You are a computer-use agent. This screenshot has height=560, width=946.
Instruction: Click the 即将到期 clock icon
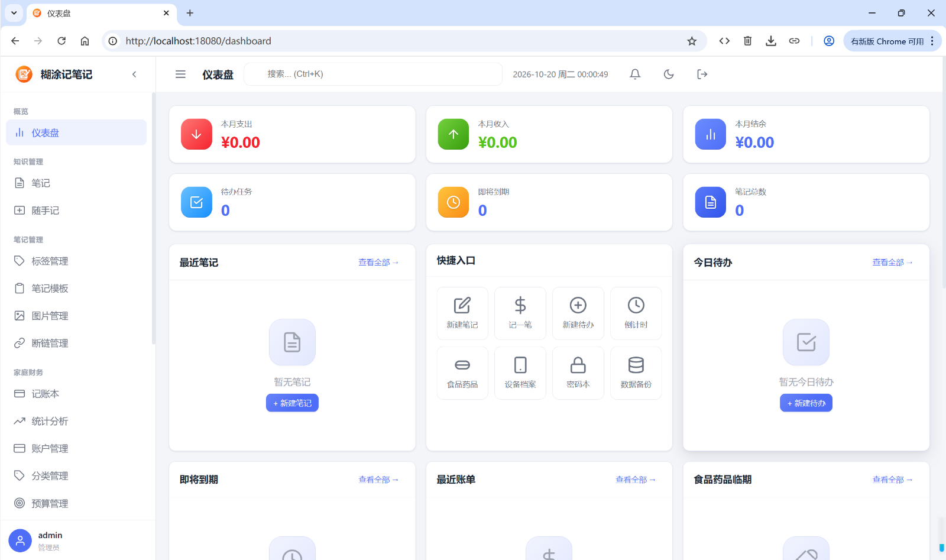(x=453, y=202)
